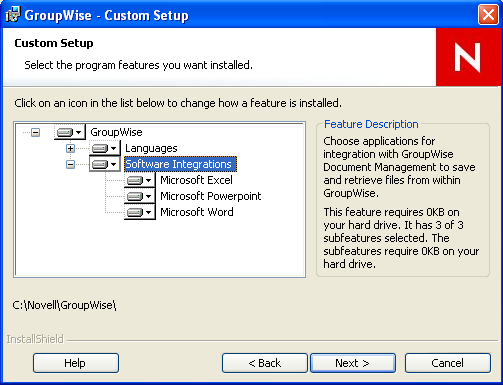Open Software Integrations feature install-state dropdown
The width and height of the screenshot is (503, 385).
tap(105, 164)
